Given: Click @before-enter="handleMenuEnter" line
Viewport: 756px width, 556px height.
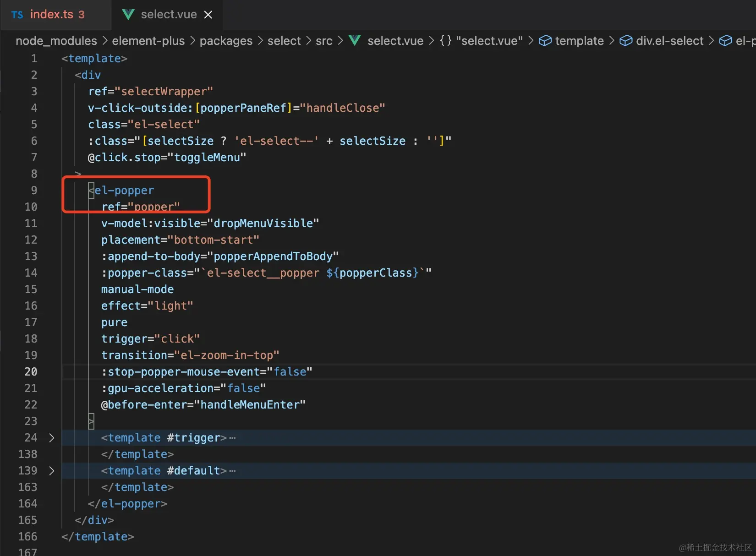Looking at the screenshot, I should (203, 405).
